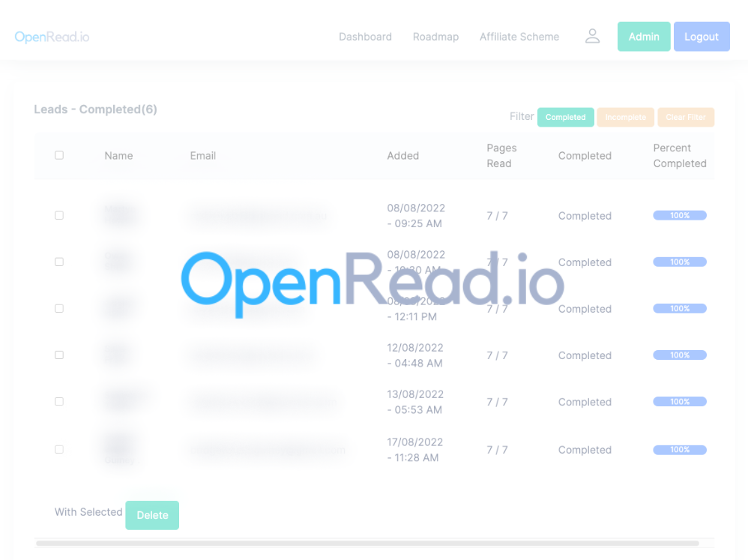Check the row added 17/08/2022 11:28 AM

tap(59, 449)
